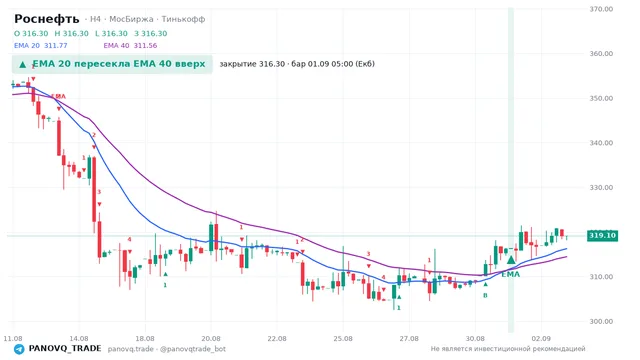640x360 pixels.
Task: Click the 11.08 date axis label
Action: click(x=13, y=338)
